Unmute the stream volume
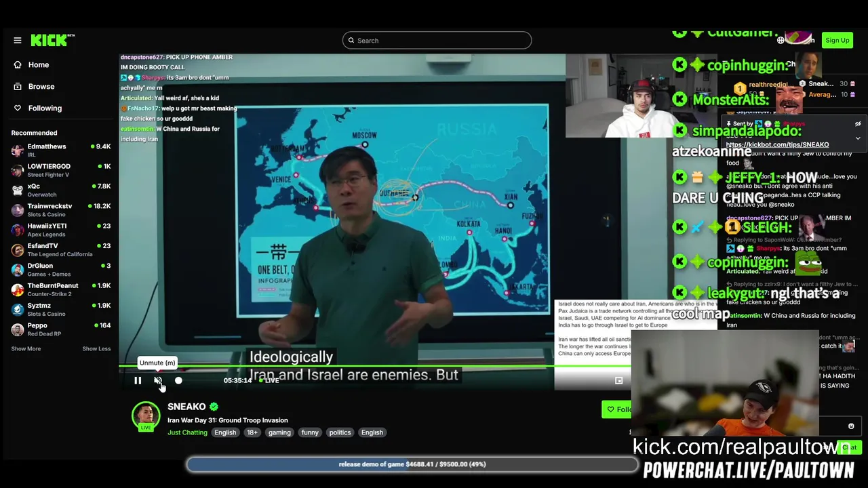Screen dimensions: 868x488 (158, 381)
